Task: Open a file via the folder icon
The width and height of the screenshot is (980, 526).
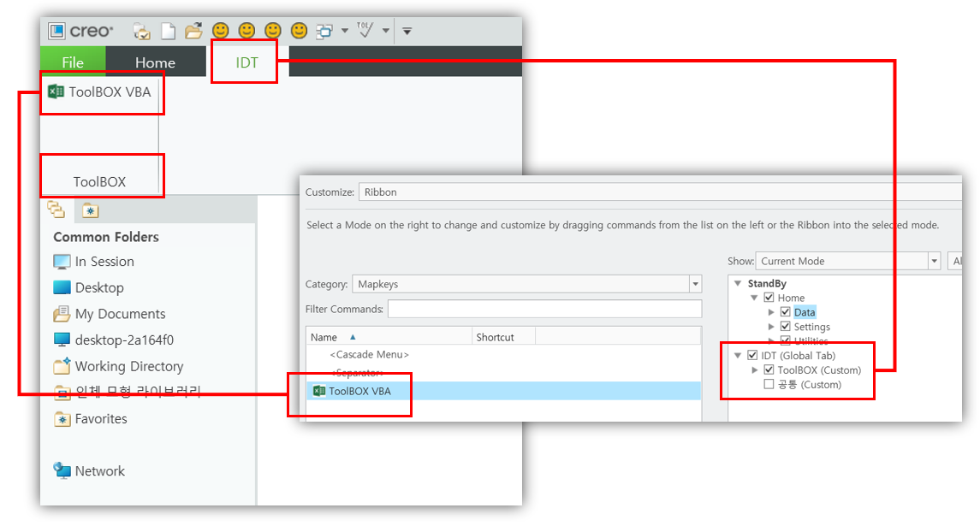Action: [193, 31]
